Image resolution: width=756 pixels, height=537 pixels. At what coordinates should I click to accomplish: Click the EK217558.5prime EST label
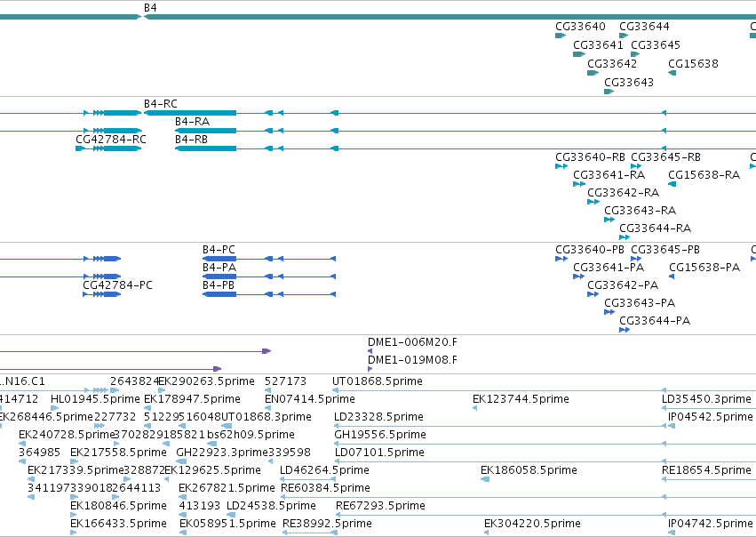point(118,453)
